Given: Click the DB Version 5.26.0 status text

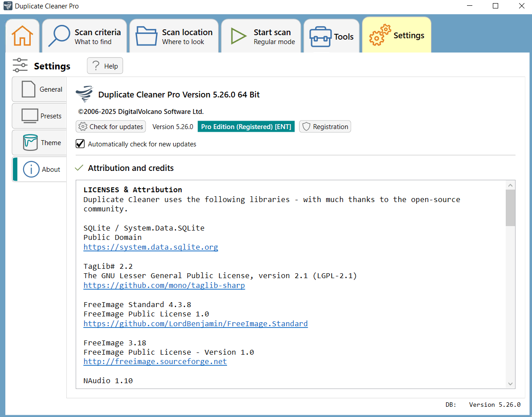Looking at the screenshot, I should point(483,405).
